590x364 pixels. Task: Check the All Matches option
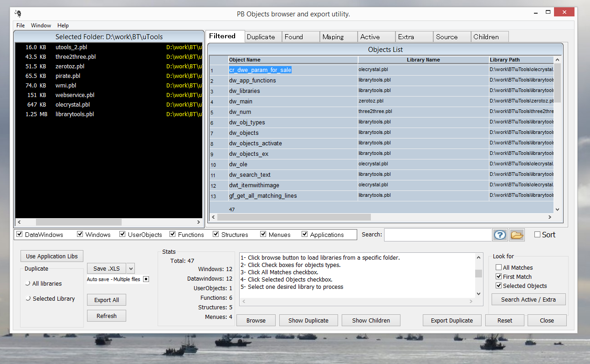coord(499,267)
